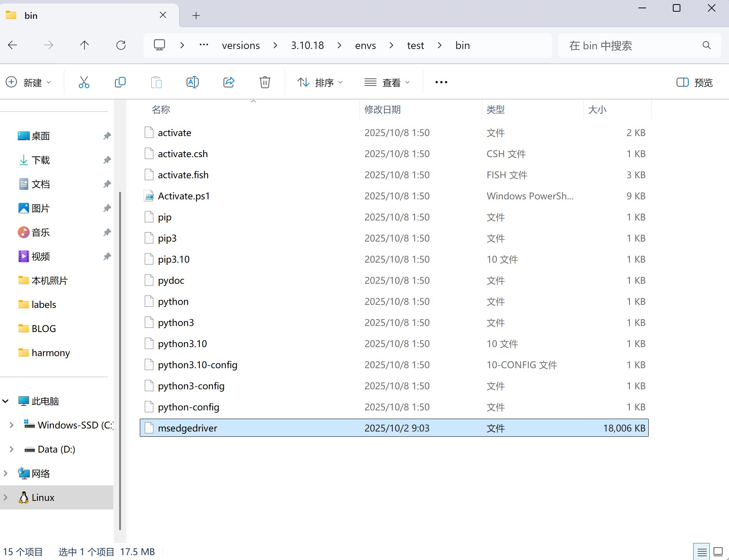Click the Refresh icon
Image resolution: width=729 pixels, height=560 pixels.
pos(121,45)
